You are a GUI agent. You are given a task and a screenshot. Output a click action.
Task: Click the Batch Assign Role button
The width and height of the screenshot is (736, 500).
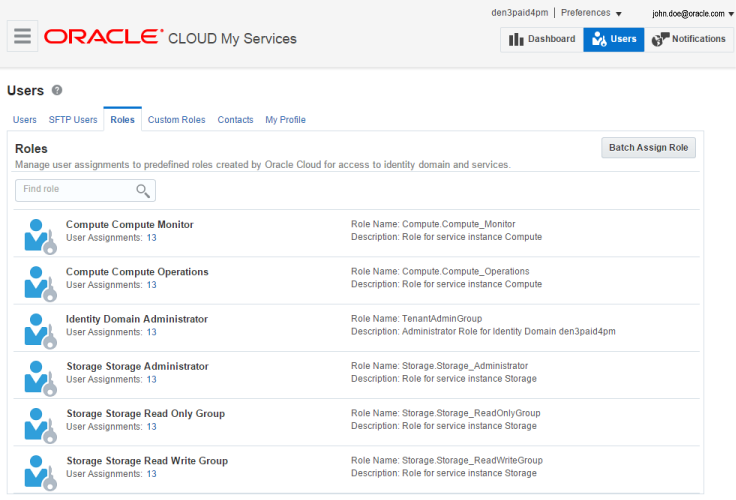(x=648, y=148)
